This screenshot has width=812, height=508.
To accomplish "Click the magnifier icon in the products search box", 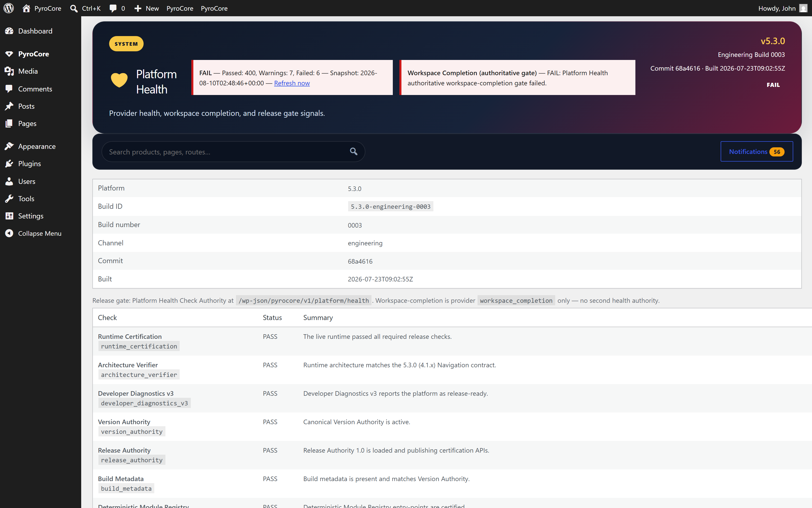I will click(x=354, y=152).
